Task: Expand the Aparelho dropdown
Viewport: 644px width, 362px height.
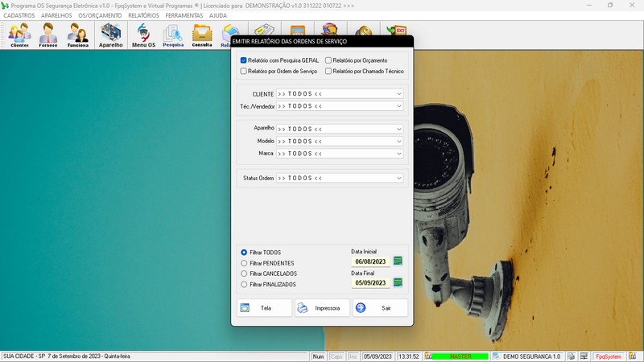Action: click(398, 130)
